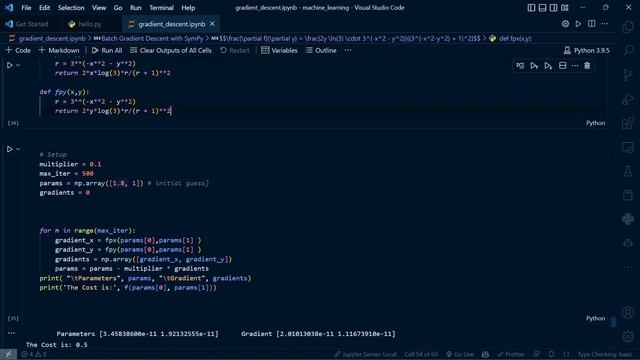Open the Accounts icon in activity bar
The width and height of the screenshot is (640, 360).
628,313
